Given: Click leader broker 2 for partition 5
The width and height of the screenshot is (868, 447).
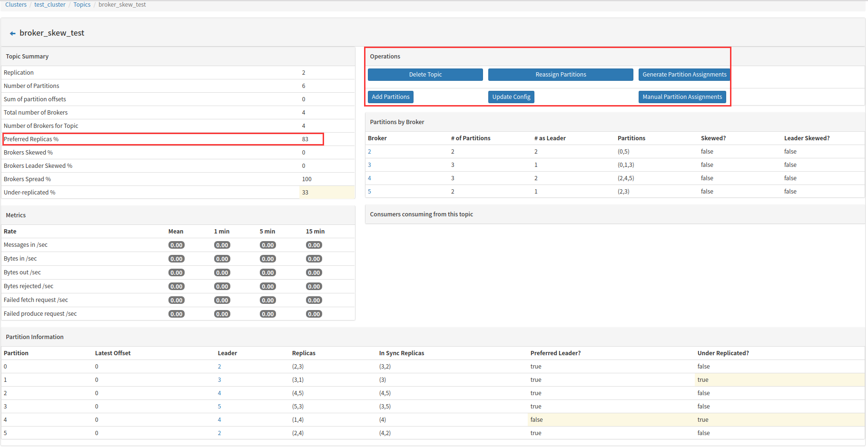Looking at the screenshot, I should tap(219, 433).
